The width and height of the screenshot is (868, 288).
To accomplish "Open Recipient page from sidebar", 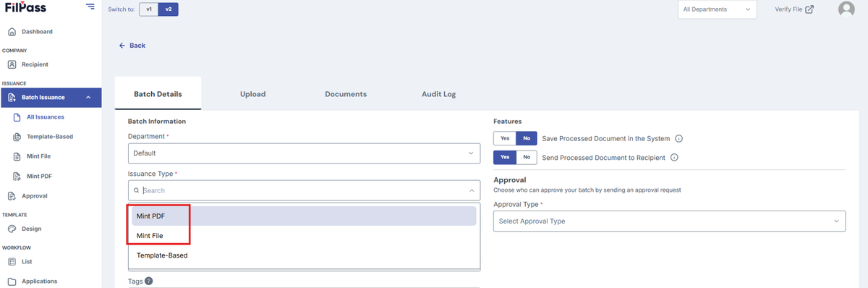I will (35, 64).
